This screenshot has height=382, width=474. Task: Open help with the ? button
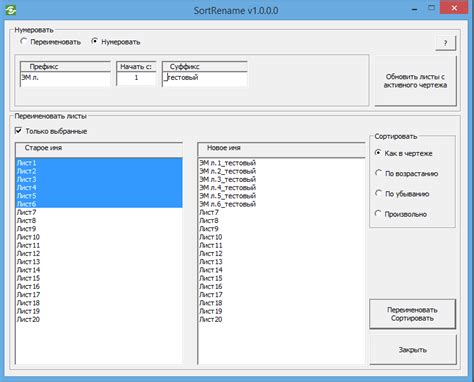pos(445,43)
